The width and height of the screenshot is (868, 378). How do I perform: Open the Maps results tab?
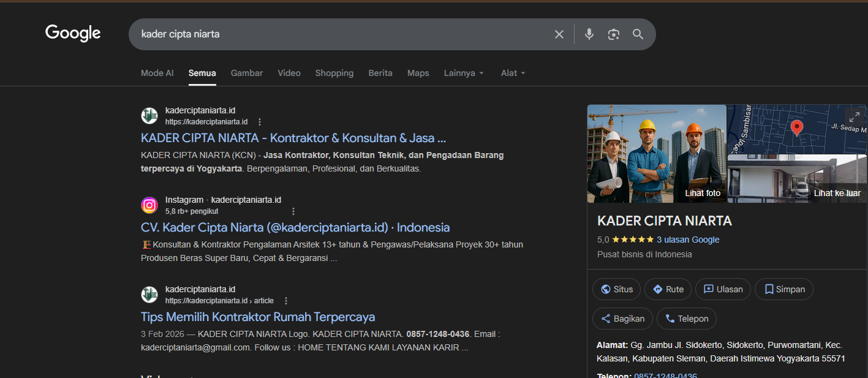click(418, 73)
